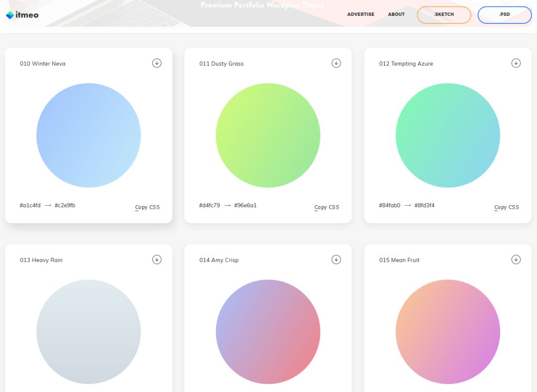Click the .PSD download button
This screenshot has width=537, height=392.
[x=505, y=15]
